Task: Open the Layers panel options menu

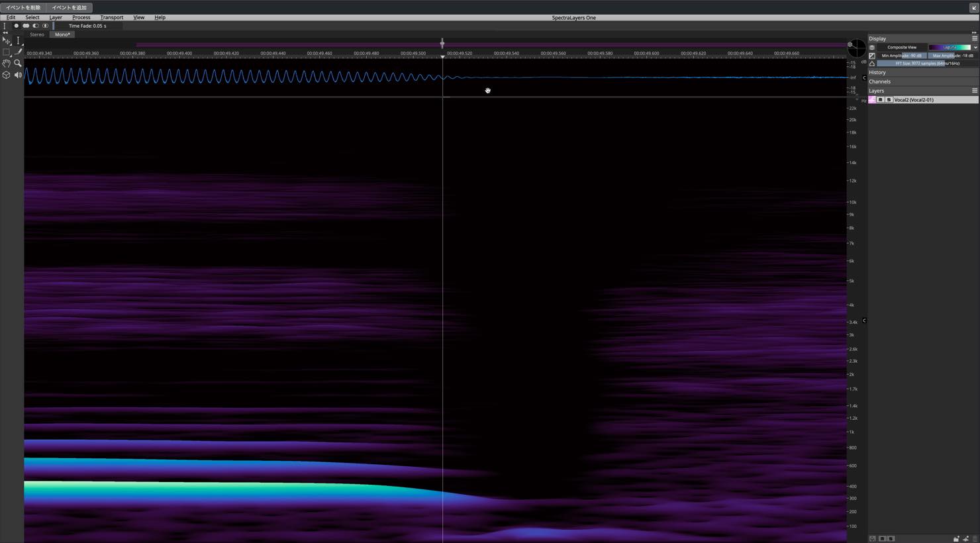Action: [x=974, y=91]
